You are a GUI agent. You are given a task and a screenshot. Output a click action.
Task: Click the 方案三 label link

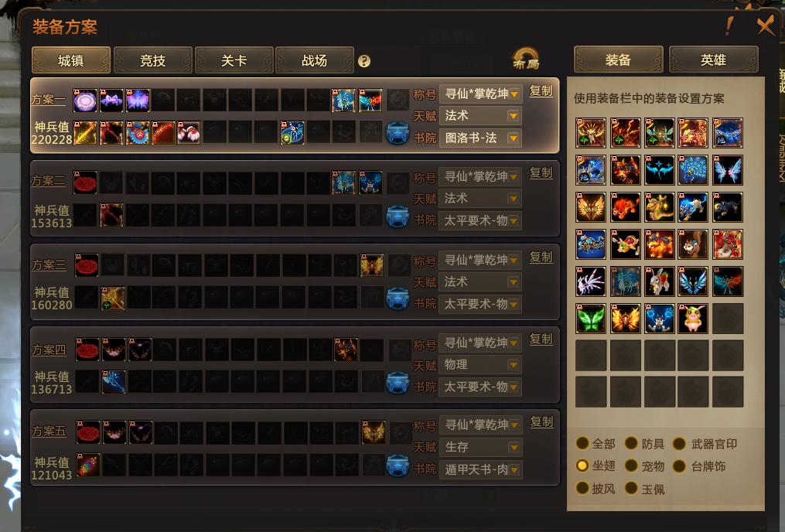(x=49, y=264)
